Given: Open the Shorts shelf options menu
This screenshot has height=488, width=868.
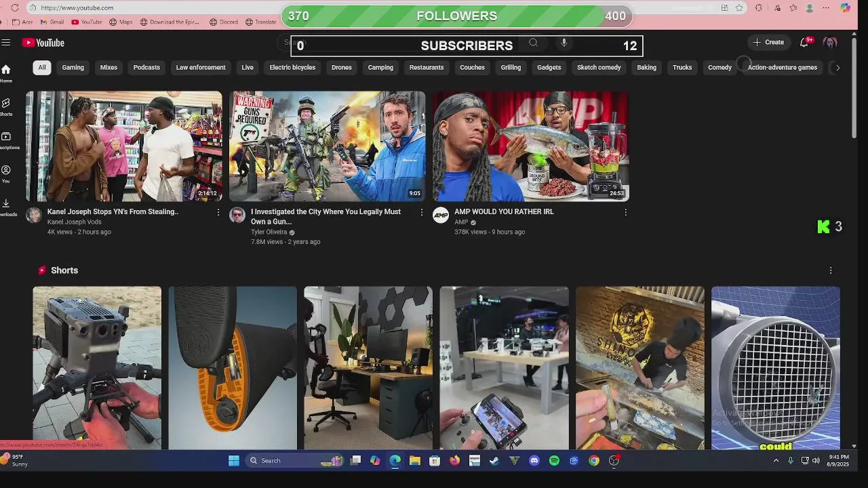Looking at the screenshot, I should (x=831, y=270).
